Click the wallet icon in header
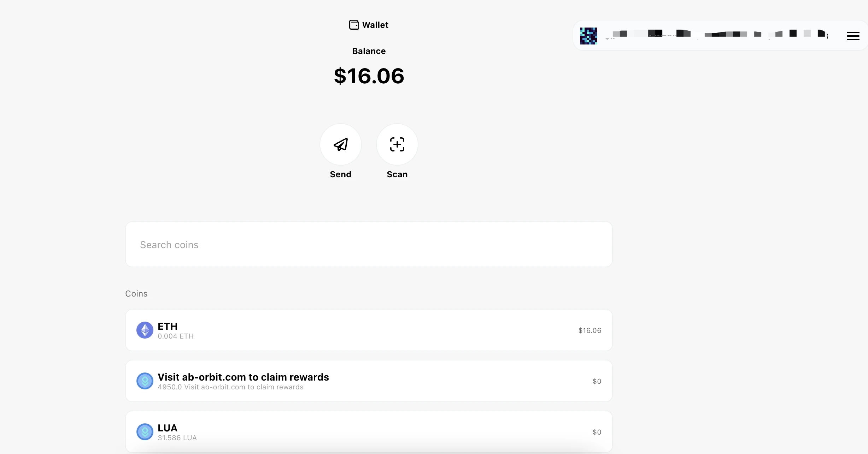 coord(354,25)
